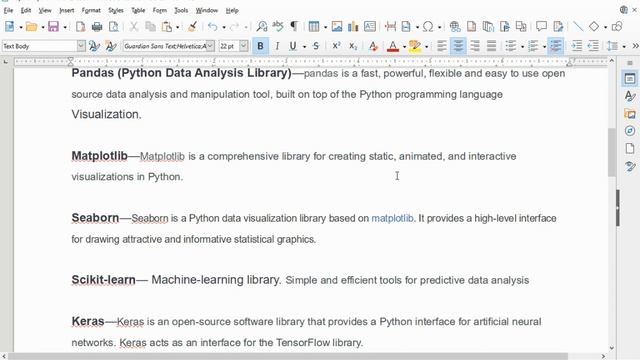Toggle formatting marks pilcrow icon
This screenshot has height=360, width=640.
pyautogui.click(x=293, y=27)
